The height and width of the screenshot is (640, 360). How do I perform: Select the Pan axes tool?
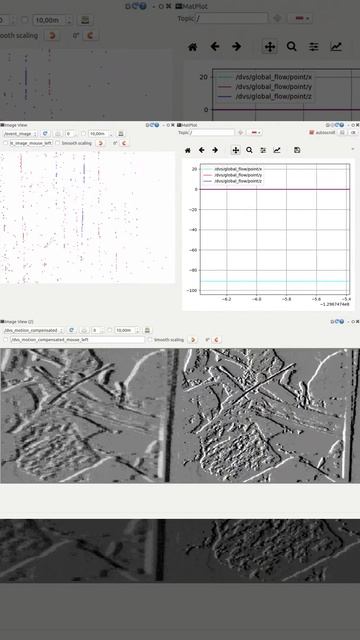(236, 150)
